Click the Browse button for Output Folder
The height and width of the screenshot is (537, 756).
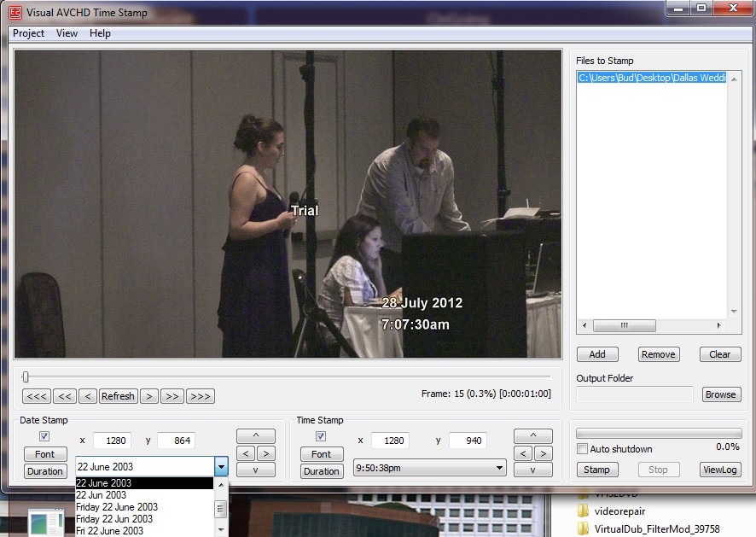click(720, 394)
